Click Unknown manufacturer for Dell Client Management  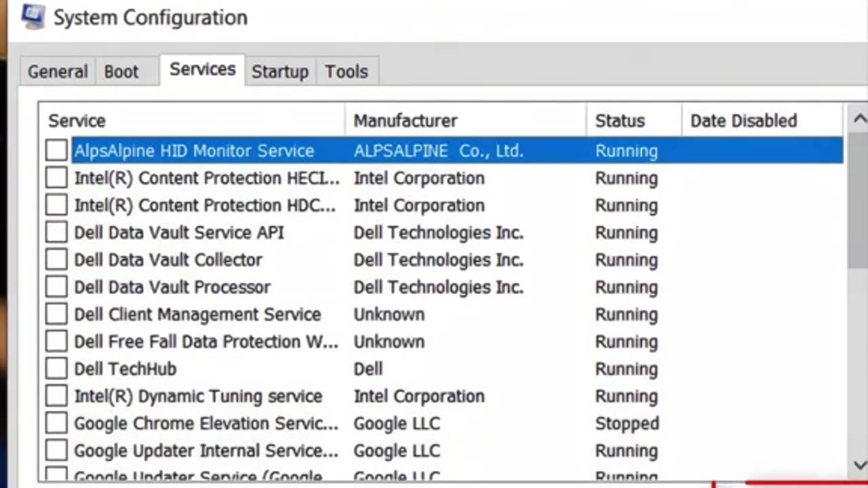389,314
